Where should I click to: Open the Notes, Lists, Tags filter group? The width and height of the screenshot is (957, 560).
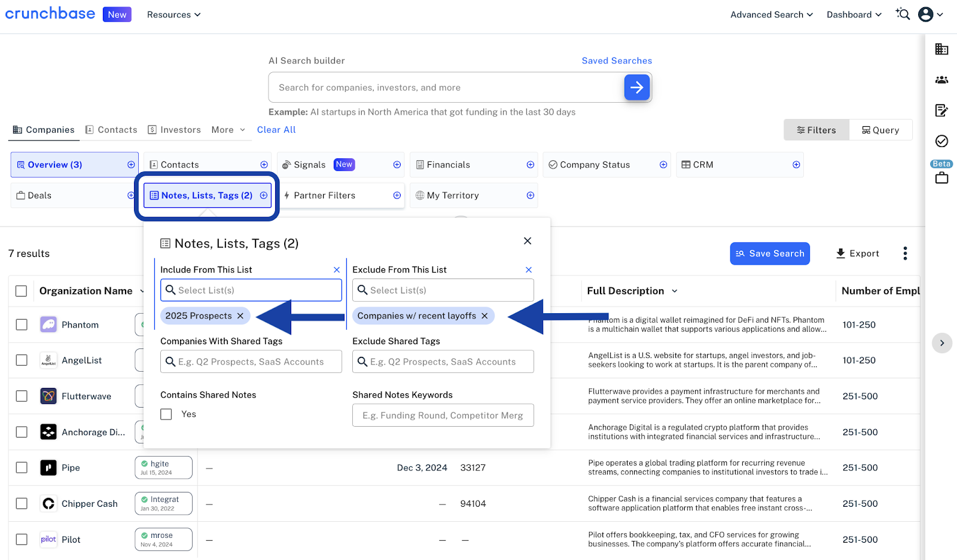208,195
